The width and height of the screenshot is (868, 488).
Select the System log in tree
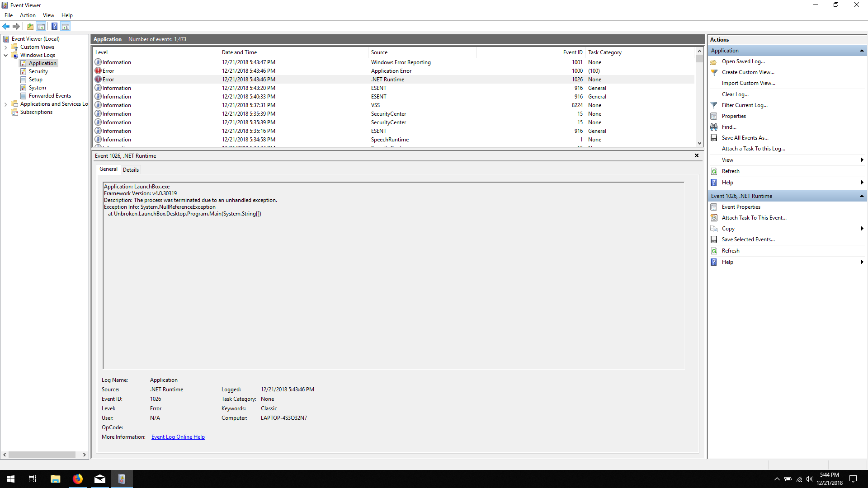37,88
